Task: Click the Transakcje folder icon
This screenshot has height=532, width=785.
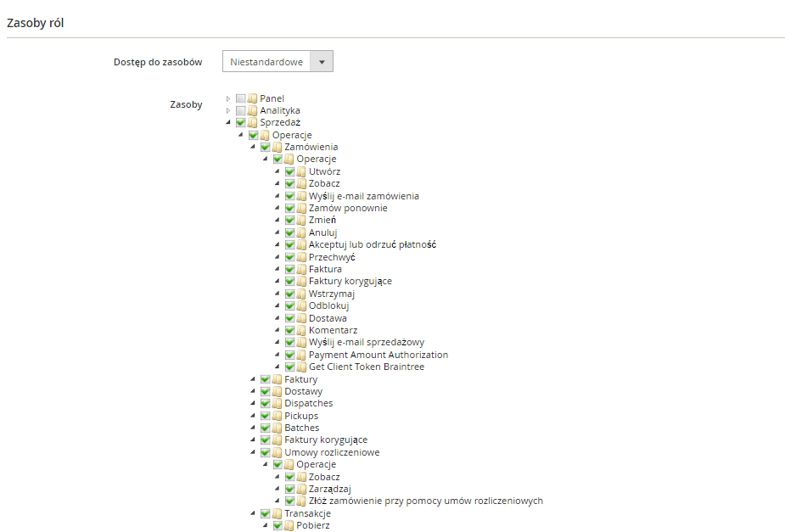Action: [x=277, y=513]
